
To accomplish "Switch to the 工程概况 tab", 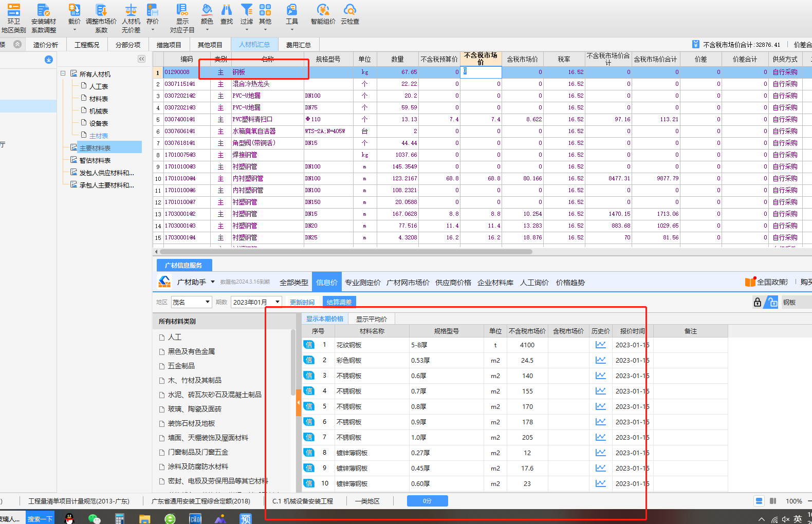I will click(87, 45).
